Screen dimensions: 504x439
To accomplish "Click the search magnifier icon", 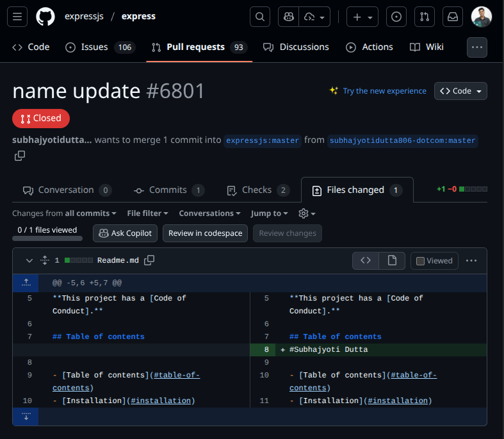I will 260,17.
